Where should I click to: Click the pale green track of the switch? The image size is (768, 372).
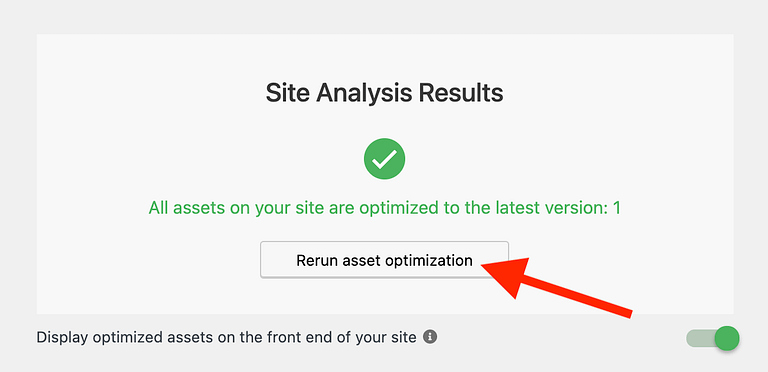click(699, 338)
